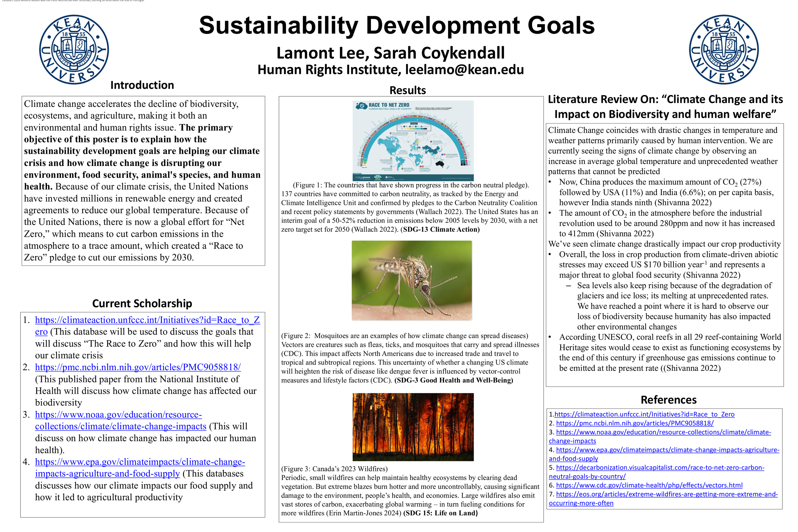This screenshot has height=532, width=798.
Task: Select the Introduction section heading
Action: tap(142, 85)
